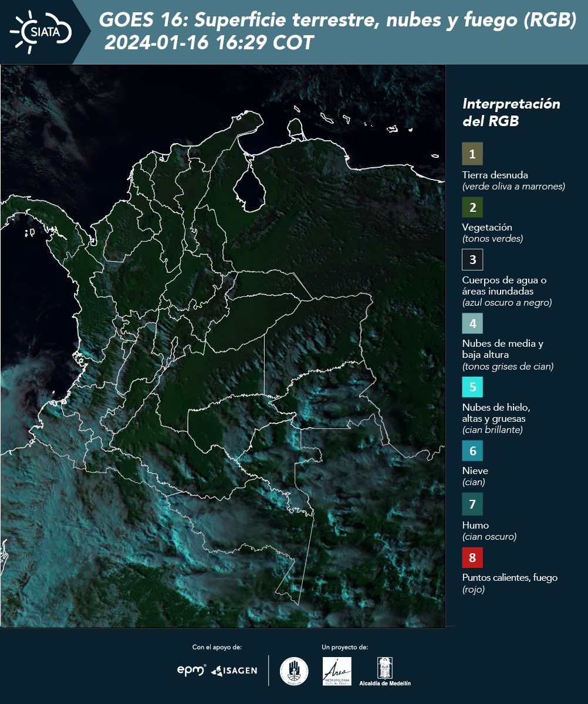Select red legend swatch 8 for fuego
The height and width of the screenshot is (704, 588).
coord(472,557)
